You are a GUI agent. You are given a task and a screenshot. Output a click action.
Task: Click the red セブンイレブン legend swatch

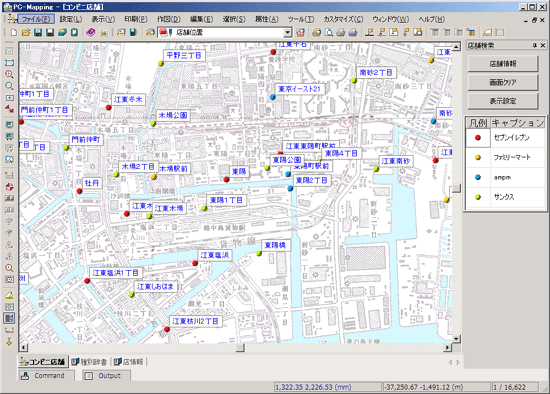[478, 138]
